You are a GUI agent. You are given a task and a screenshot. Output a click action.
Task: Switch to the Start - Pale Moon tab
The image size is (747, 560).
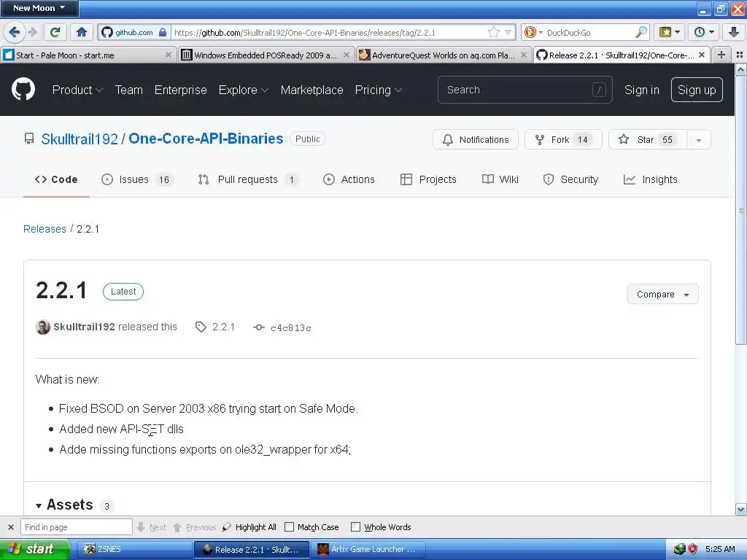[x=88, y=55]
